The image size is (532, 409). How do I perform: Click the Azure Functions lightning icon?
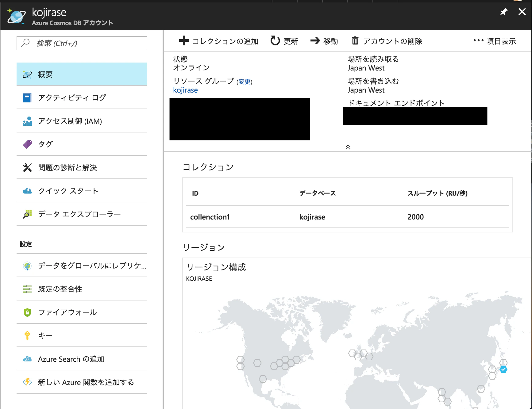click(27, 382)
